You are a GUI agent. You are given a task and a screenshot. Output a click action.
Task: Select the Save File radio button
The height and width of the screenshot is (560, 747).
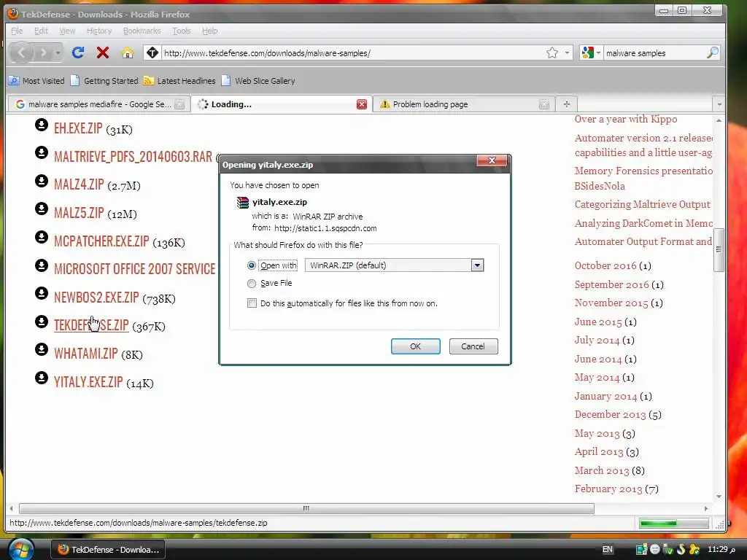tap(252, 284)
